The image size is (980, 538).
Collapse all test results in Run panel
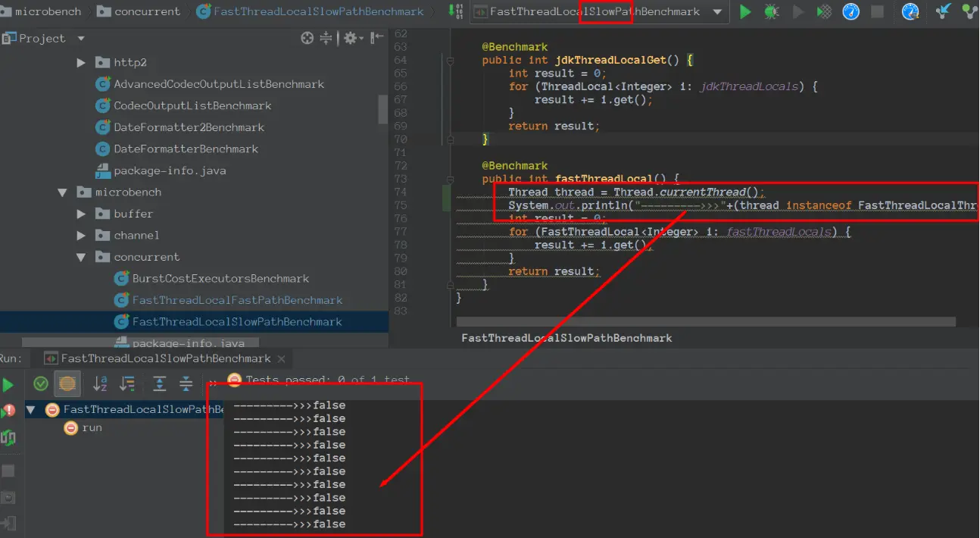click(186, 384)
